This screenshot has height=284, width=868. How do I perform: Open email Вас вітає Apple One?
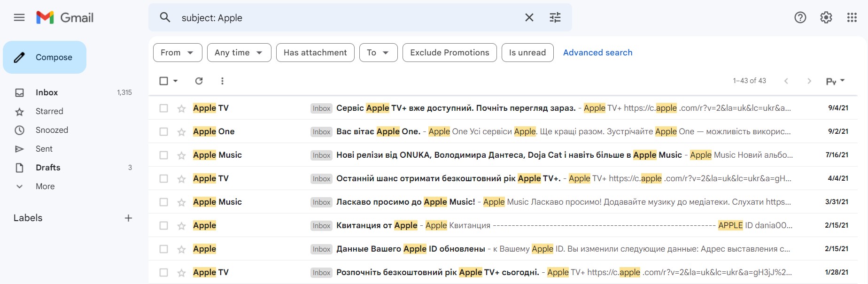point(503,132)
